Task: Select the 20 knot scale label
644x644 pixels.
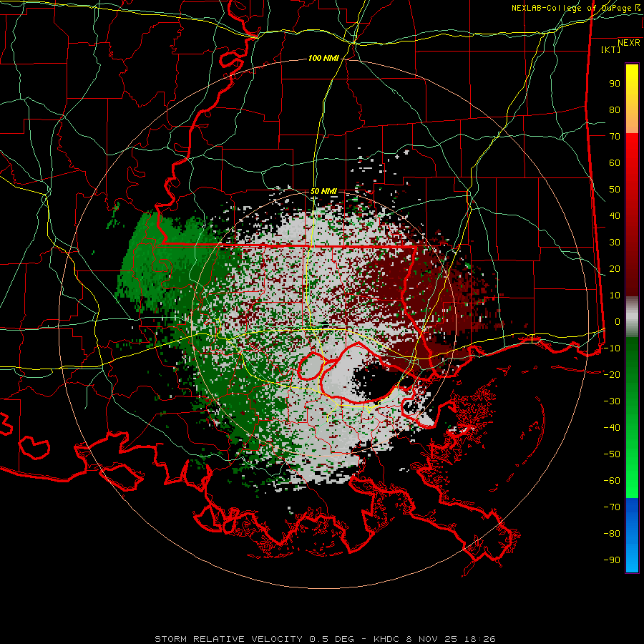Action: 615,268
